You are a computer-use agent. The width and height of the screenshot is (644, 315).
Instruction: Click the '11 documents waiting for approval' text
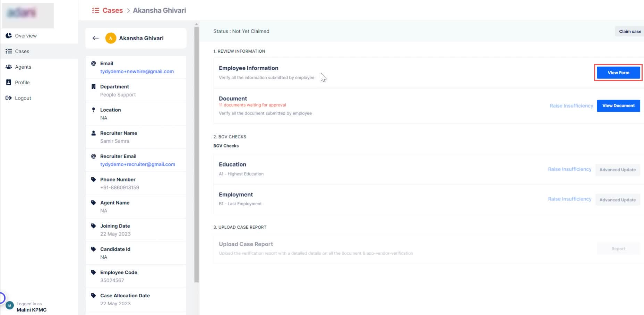tap(252, 105)
